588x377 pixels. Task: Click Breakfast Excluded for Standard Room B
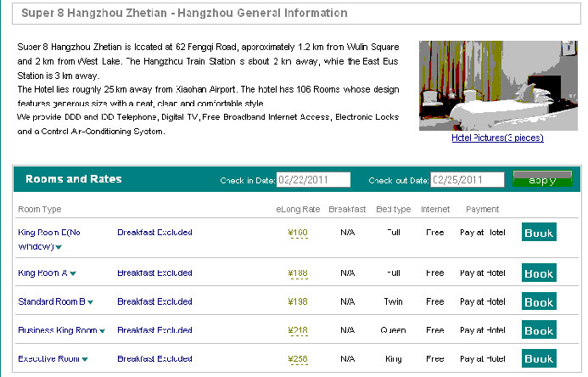click(155, 301)
